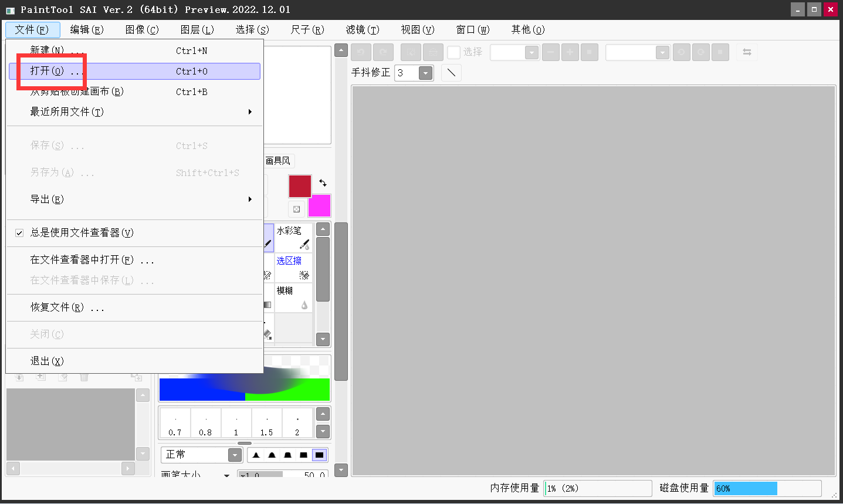The width and height of the screenshot is (843, 504).
Task: Click the reset zoom square icon
Action: pos(590,52)
